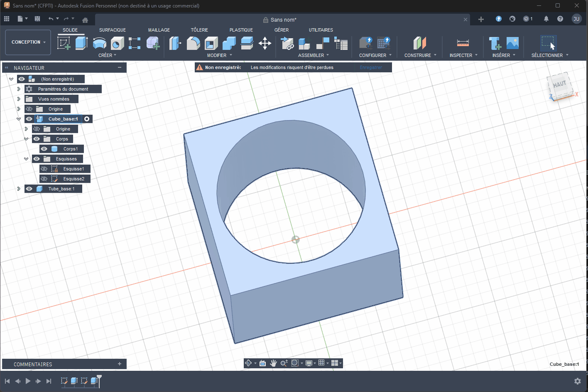
Task: Expand the Tube_base:1 tree node
Action: [x=19, y=189]
